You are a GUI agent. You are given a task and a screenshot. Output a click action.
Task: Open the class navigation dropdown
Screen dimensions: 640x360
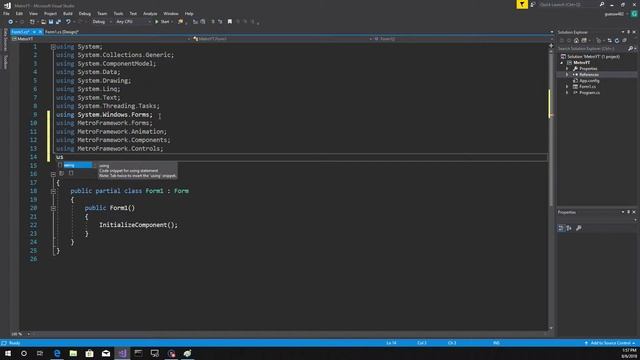pos(282,39)
